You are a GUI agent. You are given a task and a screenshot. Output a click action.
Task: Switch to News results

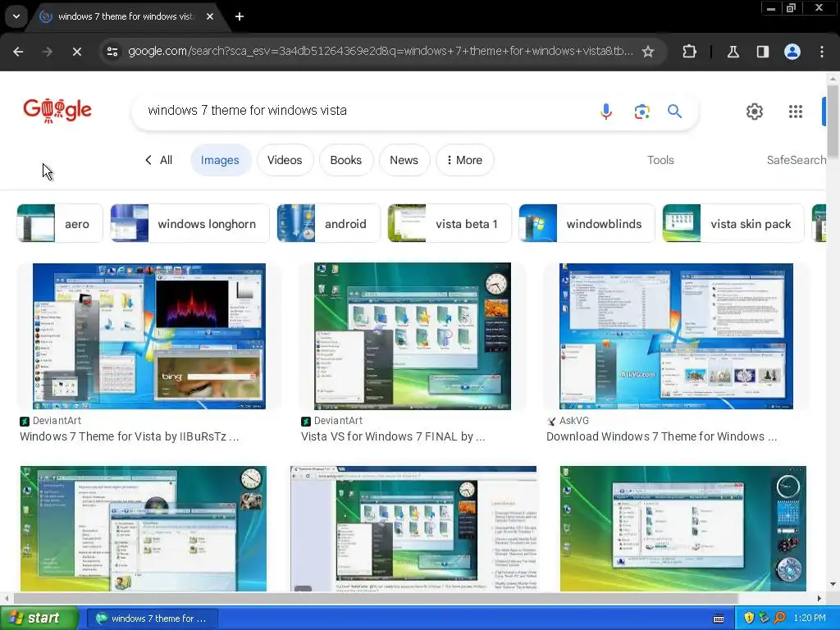coord(404,160)
